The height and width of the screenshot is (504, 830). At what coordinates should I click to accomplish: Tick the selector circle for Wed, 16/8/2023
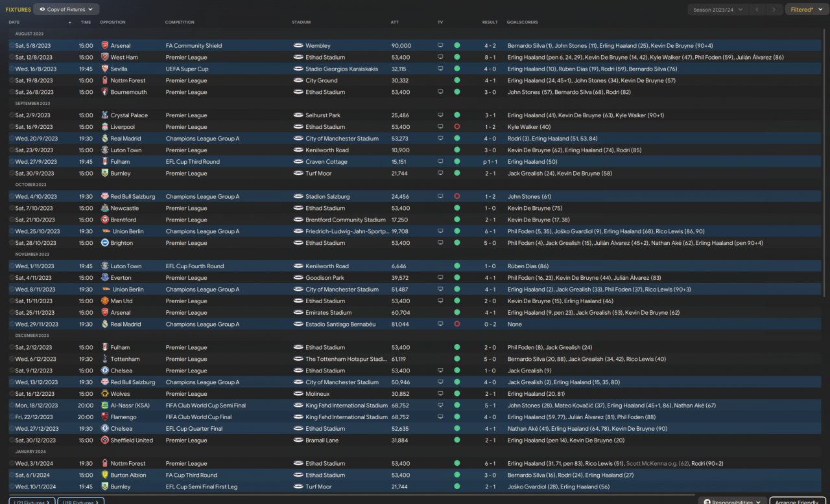point(12,69)
